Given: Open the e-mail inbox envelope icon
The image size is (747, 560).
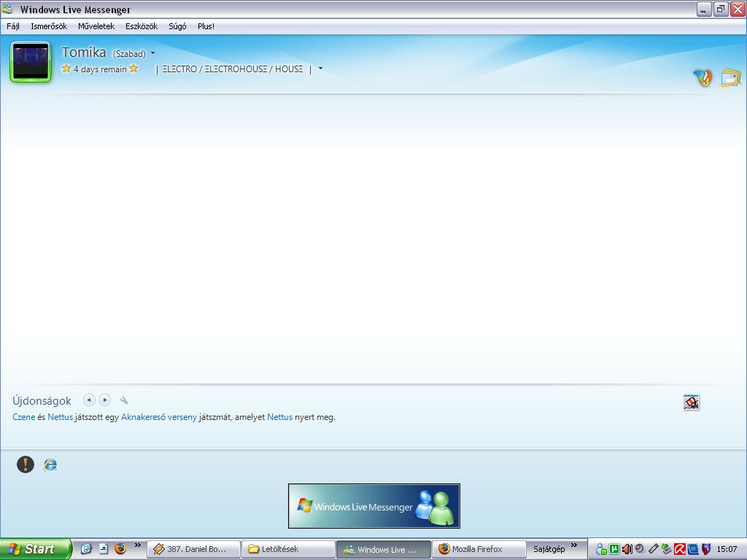Looking at the screenshot, I should [731, 77].
